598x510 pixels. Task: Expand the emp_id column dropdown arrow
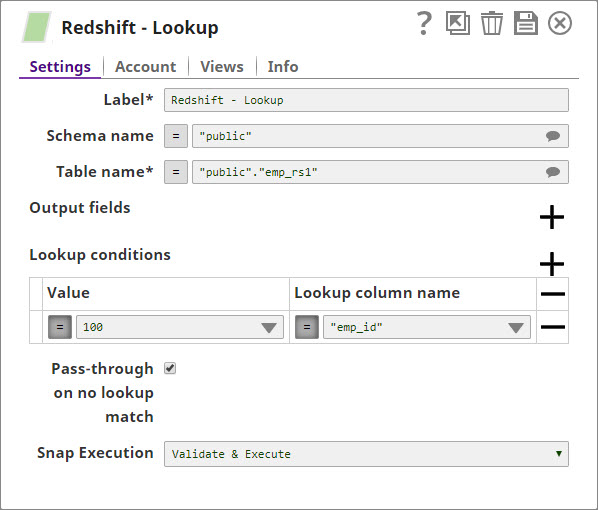click(516, 327)
